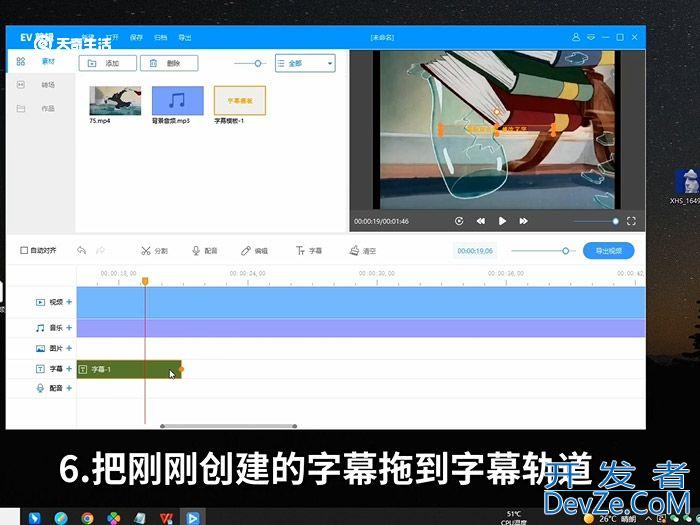
Task: Click the fast-forward button in preview
Action: [524, 221]
